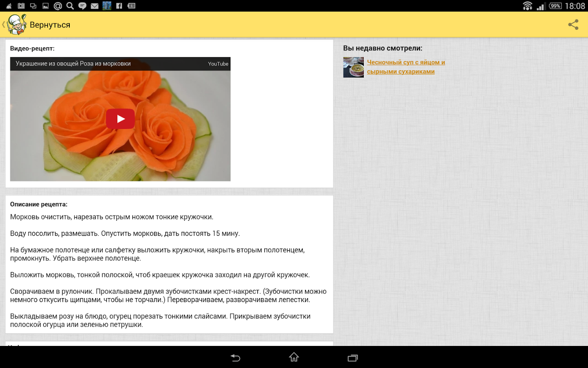
Task: Go back via Вернуться label
Action: coord(50,25)
